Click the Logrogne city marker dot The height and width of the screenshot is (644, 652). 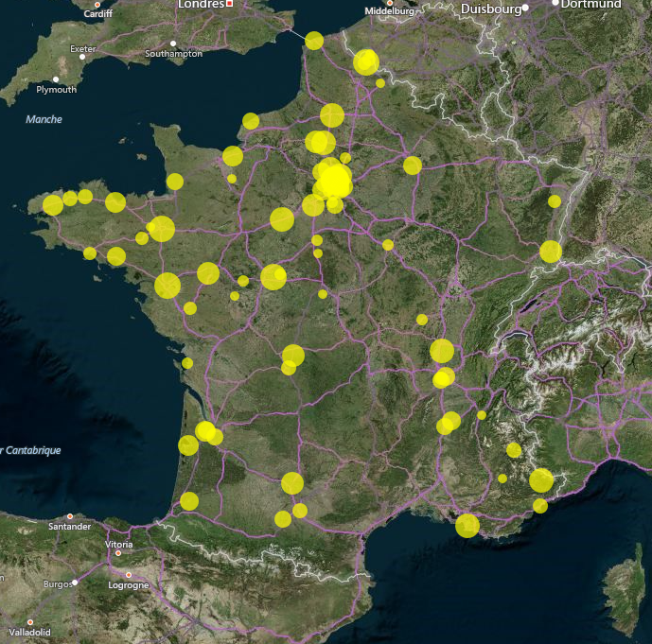[129, 575]
